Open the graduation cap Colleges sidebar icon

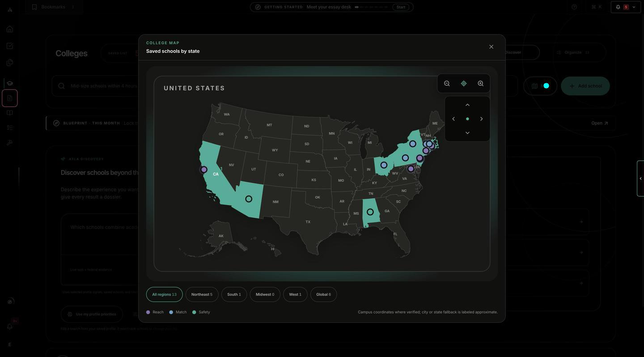10,83
